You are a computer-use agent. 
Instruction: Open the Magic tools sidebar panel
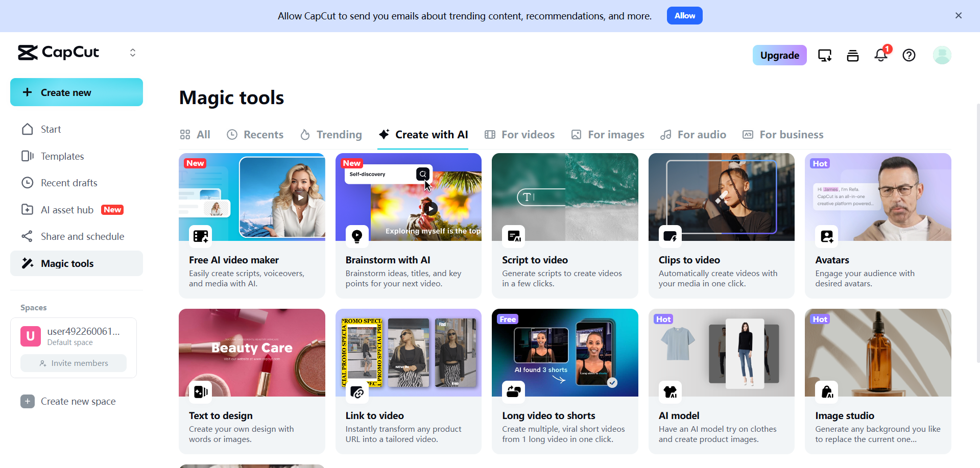67,263
